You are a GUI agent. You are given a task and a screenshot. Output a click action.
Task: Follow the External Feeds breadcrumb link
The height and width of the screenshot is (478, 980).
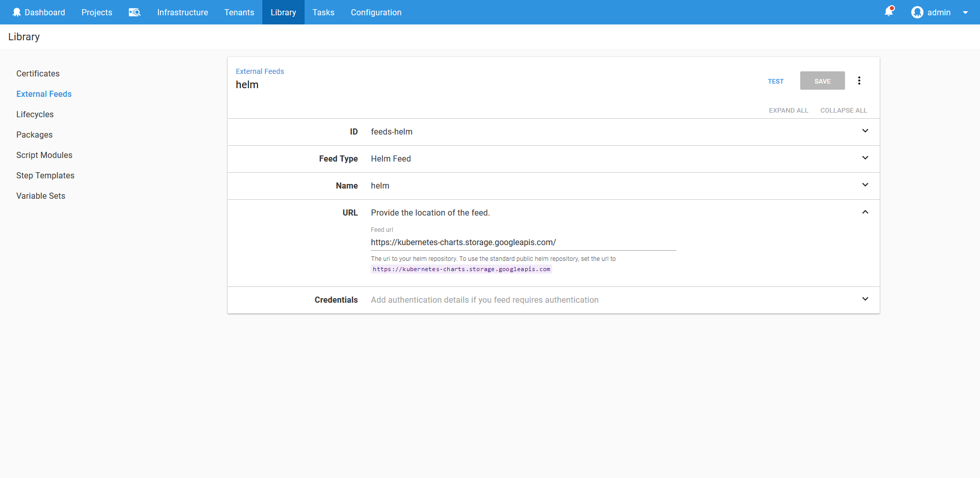(260, 71)
